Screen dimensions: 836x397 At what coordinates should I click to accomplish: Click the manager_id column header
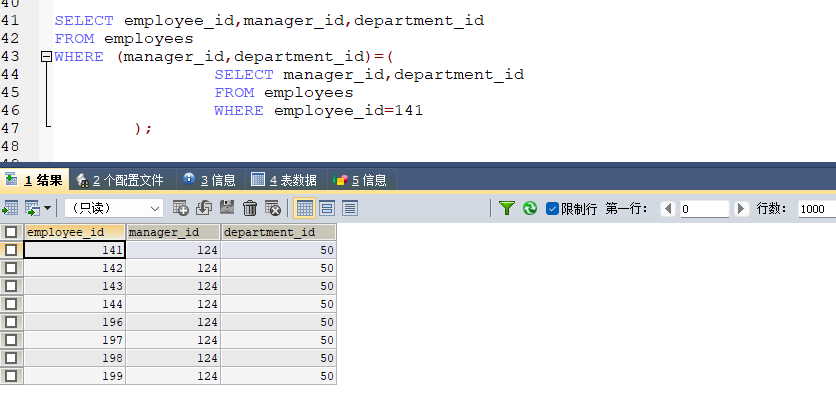173,232
